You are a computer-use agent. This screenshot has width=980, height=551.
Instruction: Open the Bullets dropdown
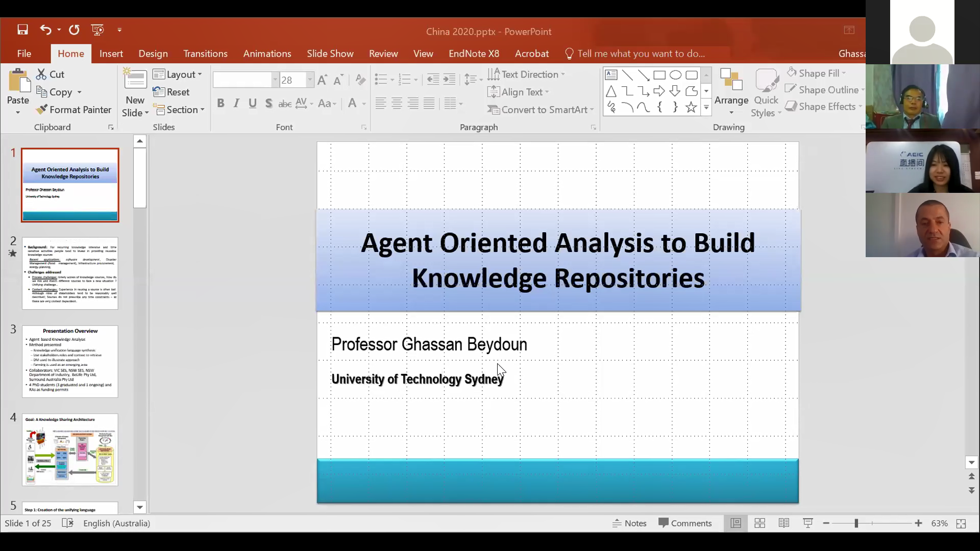(392, 80)
